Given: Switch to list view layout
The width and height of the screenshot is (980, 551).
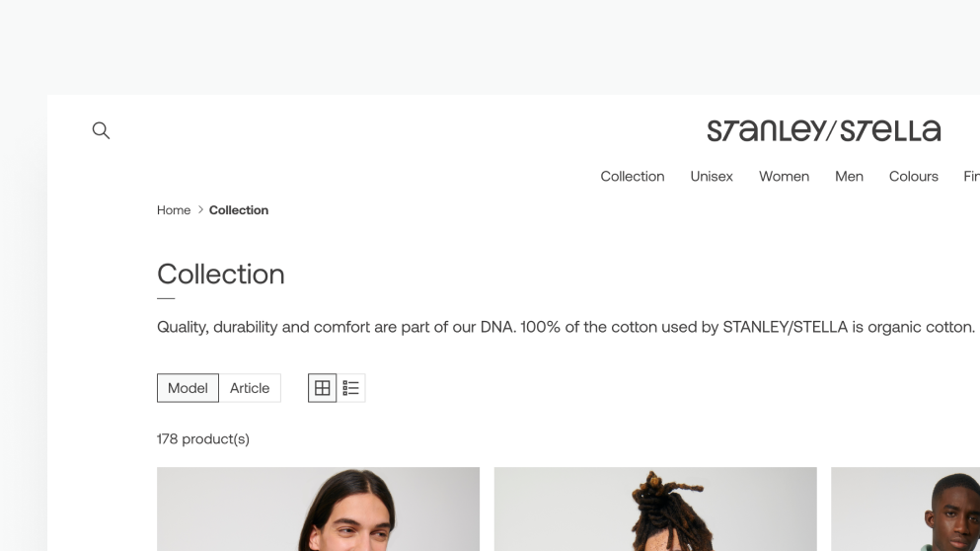Looking at the screenshot, I should coord(351,388).
